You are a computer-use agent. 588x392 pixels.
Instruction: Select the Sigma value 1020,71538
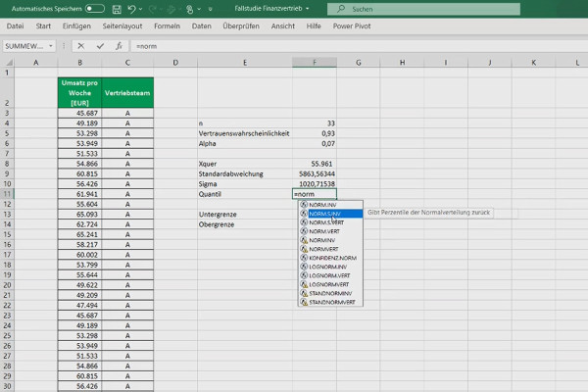[x=315, y=184]
